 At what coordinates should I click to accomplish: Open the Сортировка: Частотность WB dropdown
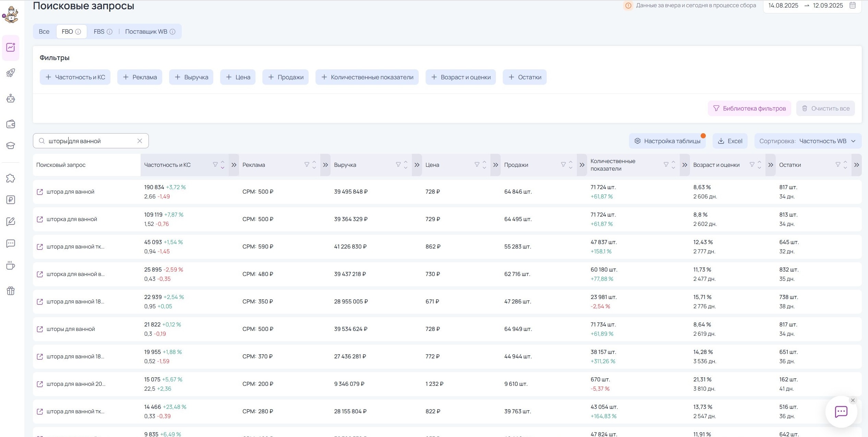click(x=808, y=141)
